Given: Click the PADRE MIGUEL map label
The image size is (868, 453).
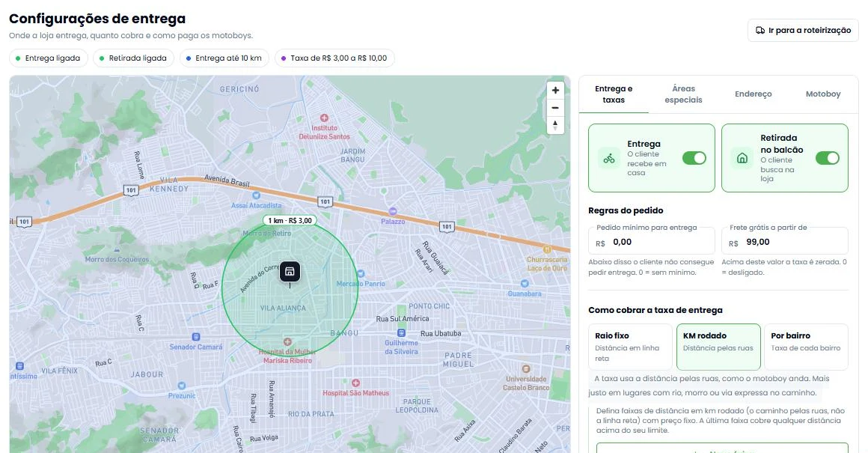Looking at the screenshot, I should pos(459,360).
